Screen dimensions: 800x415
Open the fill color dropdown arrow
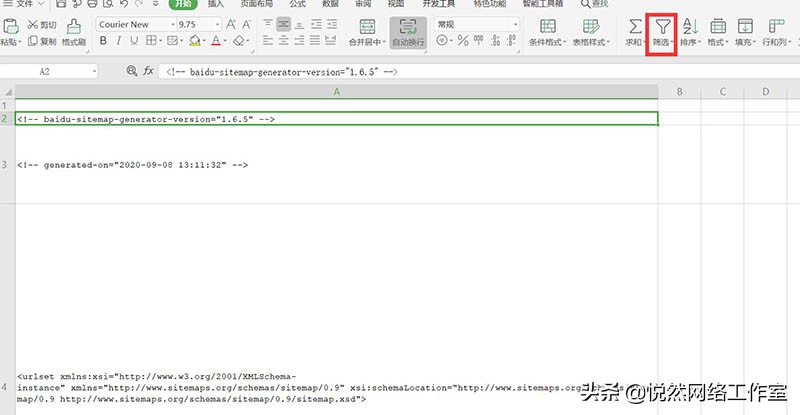204,41
